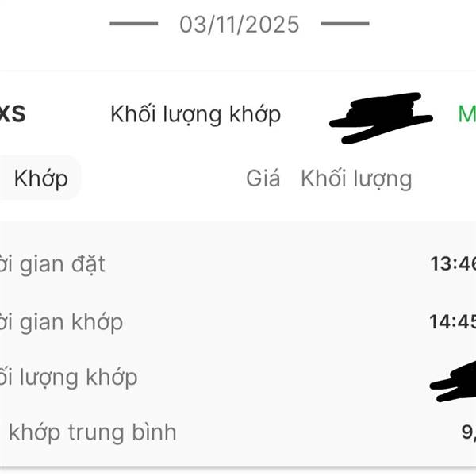
Task: Click the Giá column header
Action: 263,178
